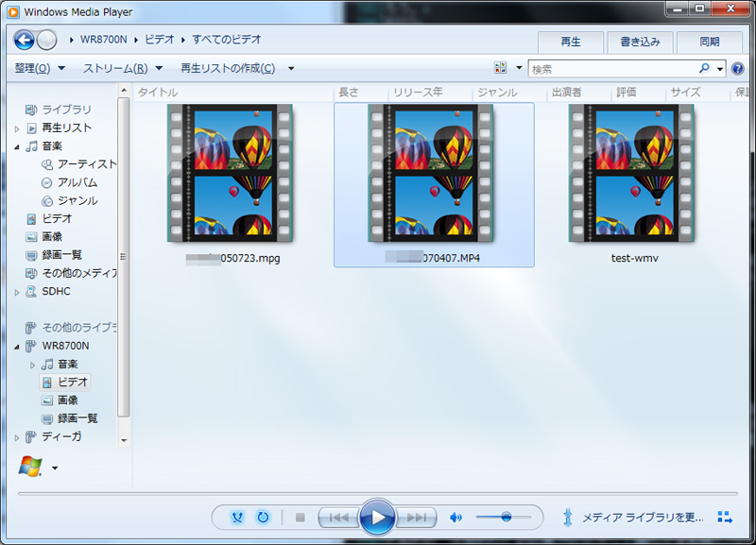Select the 070407.MP4 video thumbnail
This screenshot has width=756, height=545.
click(431, 173)
